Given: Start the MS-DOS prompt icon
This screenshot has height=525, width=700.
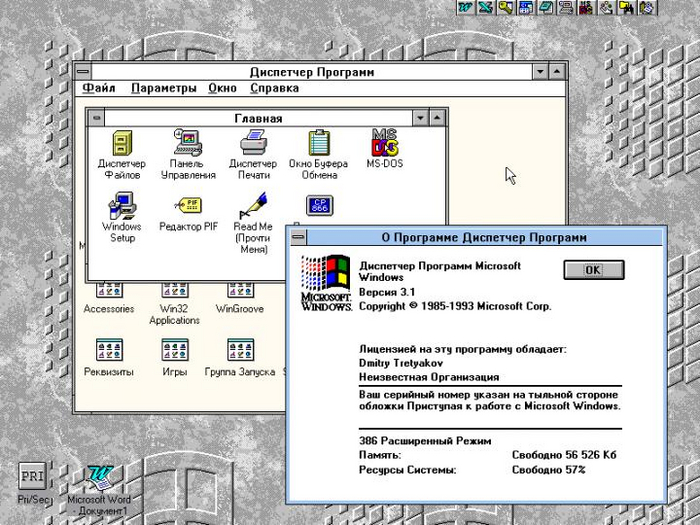Looking at the screenshot, I should [384, 143].
